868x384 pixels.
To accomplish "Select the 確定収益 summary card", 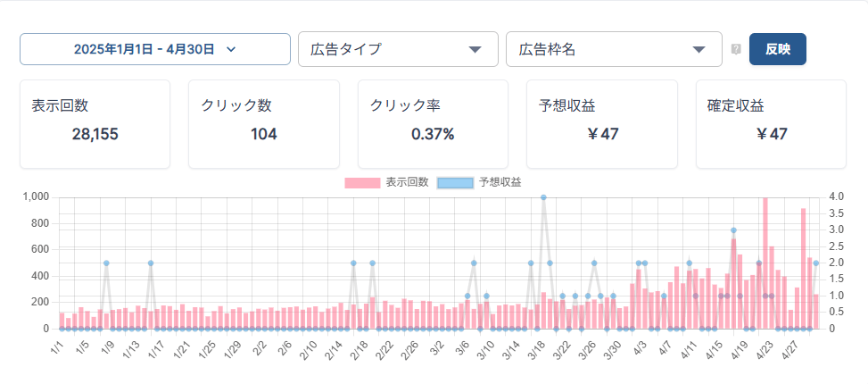I will (771, 124).
